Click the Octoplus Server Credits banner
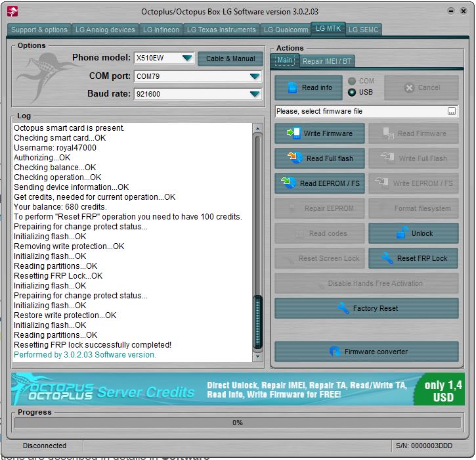 pyautogui.click(x=237, y=390)
